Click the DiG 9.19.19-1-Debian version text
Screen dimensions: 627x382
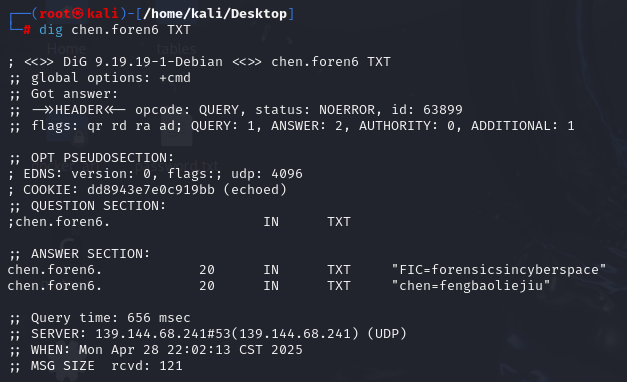coord(143,62)
